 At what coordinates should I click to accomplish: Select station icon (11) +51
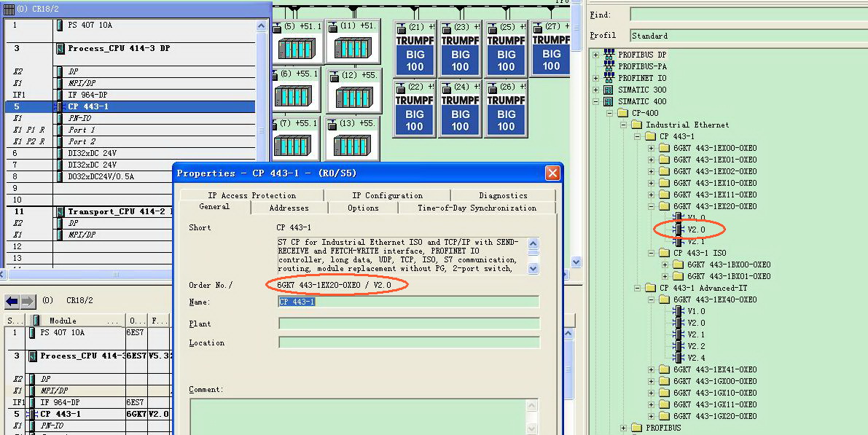coord(353,42)
